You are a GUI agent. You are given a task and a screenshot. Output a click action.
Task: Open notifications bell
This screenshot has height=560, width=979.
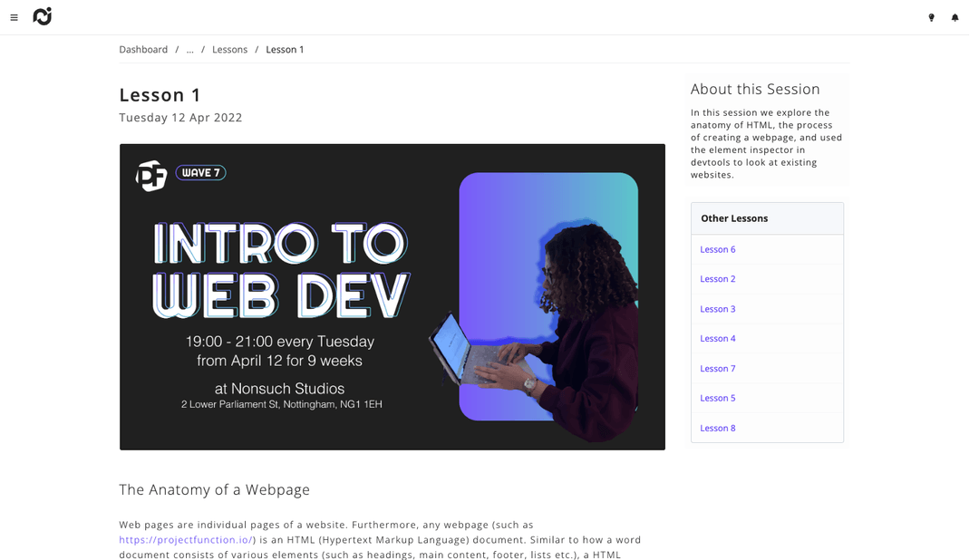click(x=955, y=17)
